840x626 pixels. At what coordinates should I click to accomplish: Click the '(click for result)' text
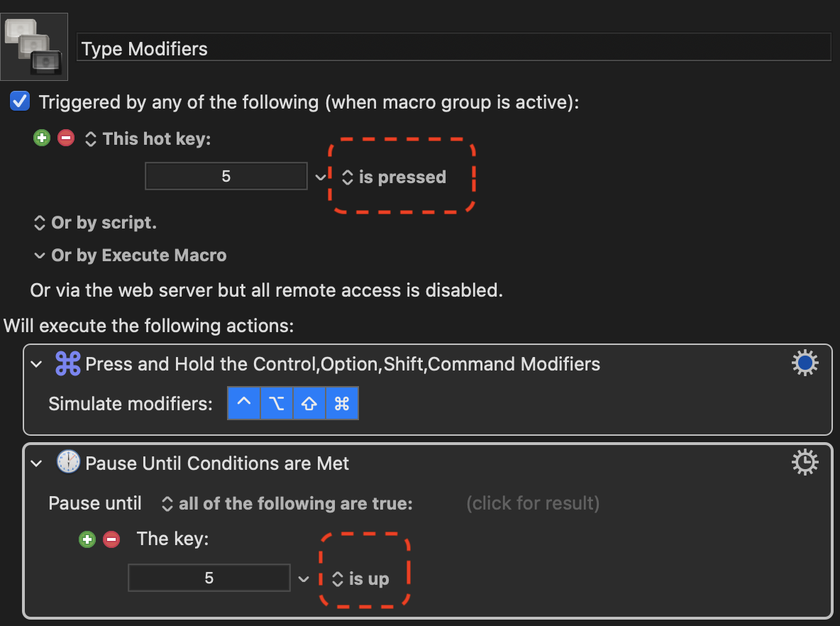(533, 503)
